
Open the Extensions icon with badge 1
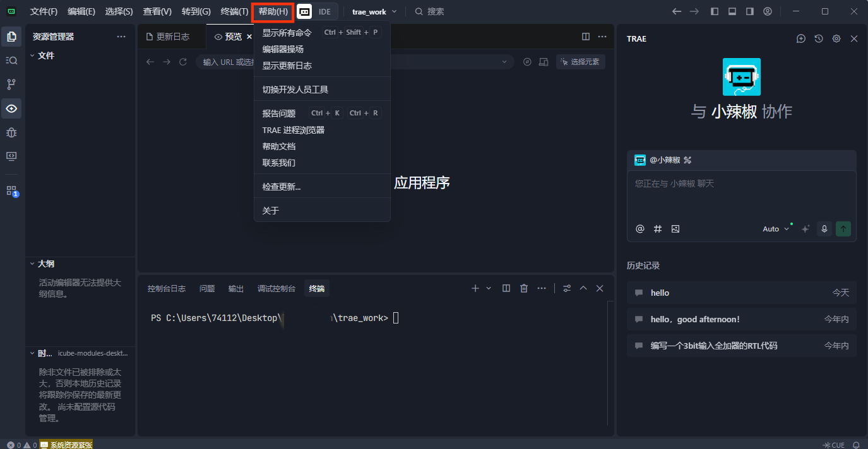tap(11, 190)
